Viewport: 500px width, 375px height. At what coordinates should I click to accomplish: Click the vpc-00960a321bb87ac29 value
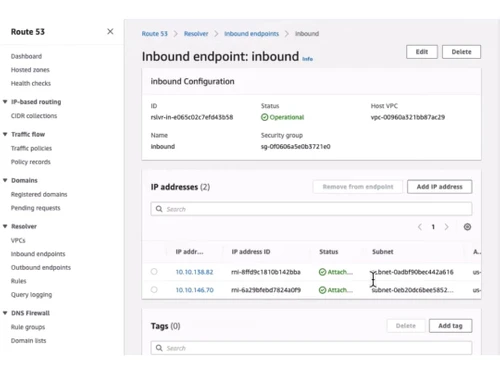click(408, 117)
